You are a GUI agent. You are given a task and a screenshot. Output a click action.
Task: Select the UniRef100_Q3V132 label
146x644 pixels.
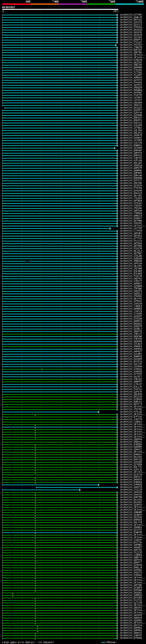coord(131,469)
